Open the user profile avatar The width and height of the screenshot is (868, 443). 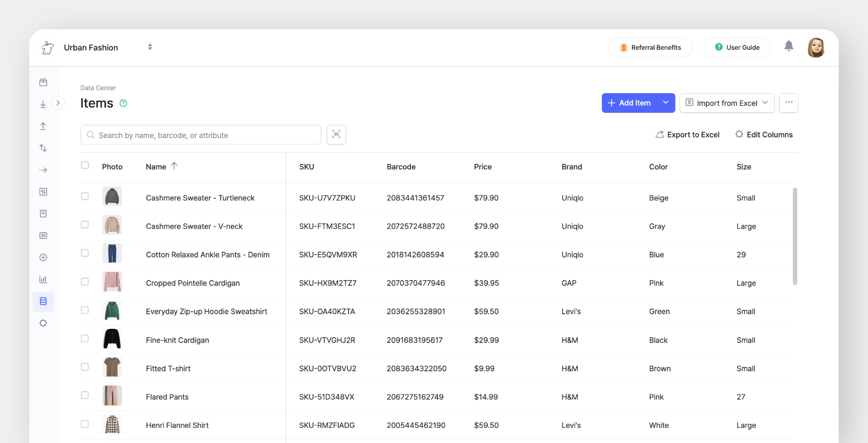pyautogui.click(x=815, y=48)
